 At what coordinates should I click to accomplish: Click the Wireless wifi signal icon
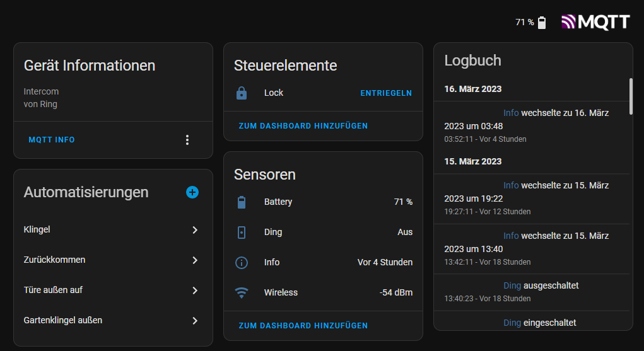tap(242, 292)
